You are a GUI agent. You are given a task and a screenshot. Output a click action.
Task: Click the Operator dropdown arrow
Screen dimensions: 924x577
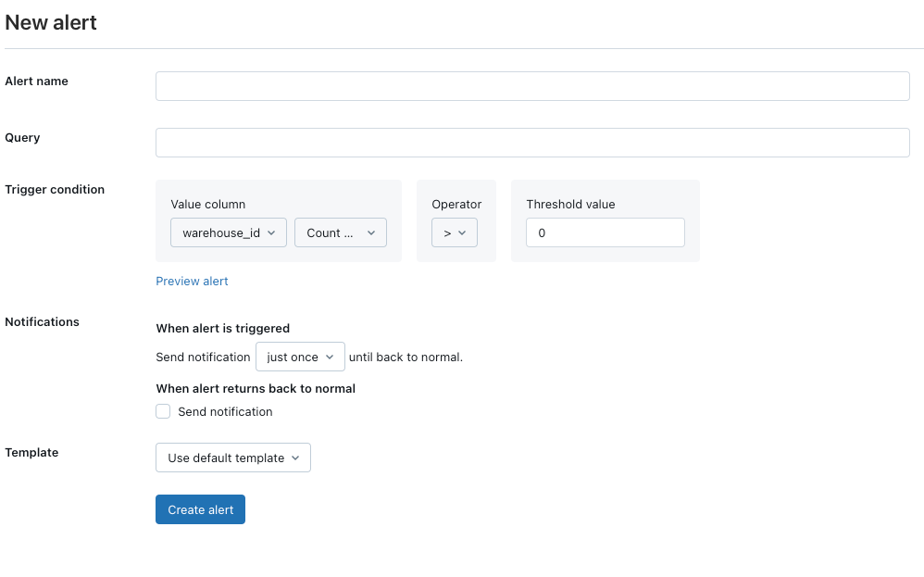point(463,232)
